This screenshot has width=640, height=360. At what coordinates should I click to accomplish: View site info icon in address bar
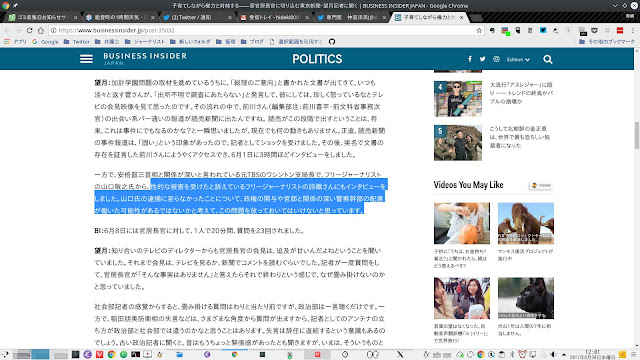(x=53, y=30)
